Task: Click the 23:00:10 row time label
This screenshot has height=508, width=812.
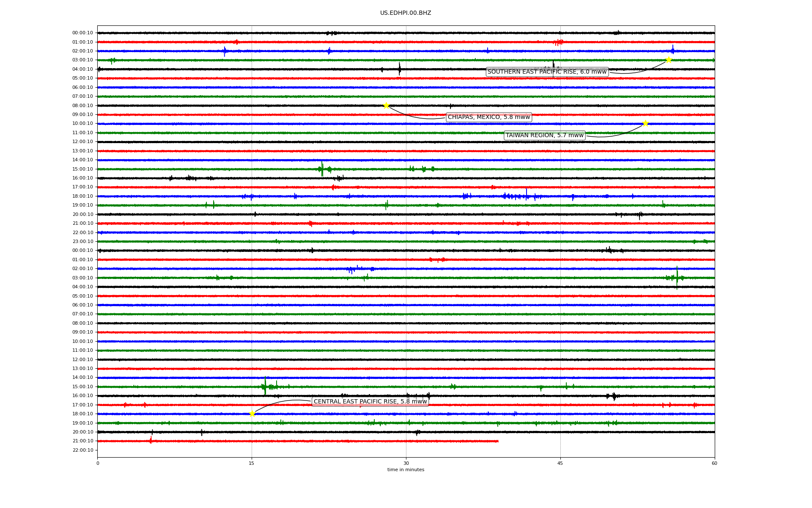Action: tap(82, 242)
